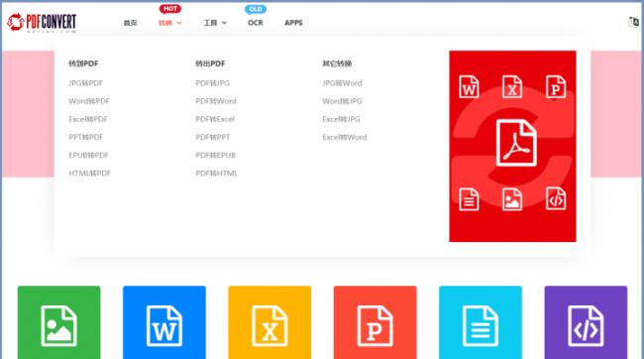Open Excel转Word conversion
Image resolution: width=644 pixels, height=359 pixels.
tap(345, 137)
